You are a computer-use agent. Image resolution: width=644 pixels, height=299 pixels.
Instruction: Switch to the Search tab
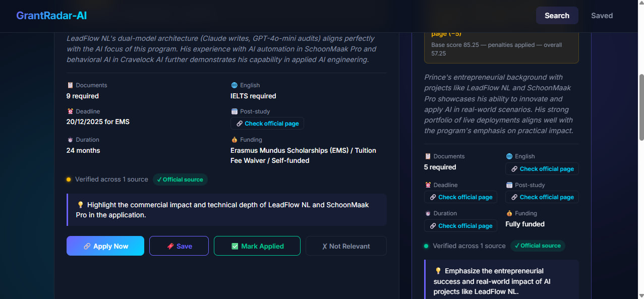point(557,16)
